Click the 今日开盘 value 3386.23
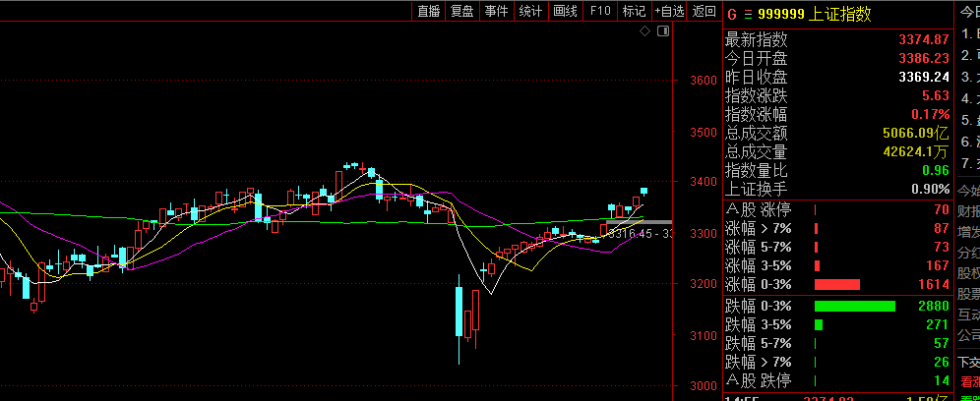980x401 pixels. tap(924, 59)
